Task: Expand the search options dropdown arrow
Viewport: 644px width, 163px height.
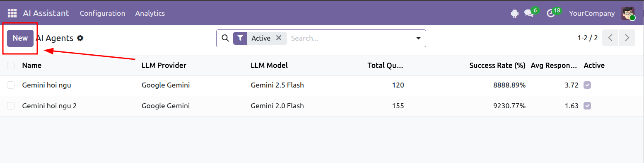Action: pyautogui.click(x=418, y=38)
